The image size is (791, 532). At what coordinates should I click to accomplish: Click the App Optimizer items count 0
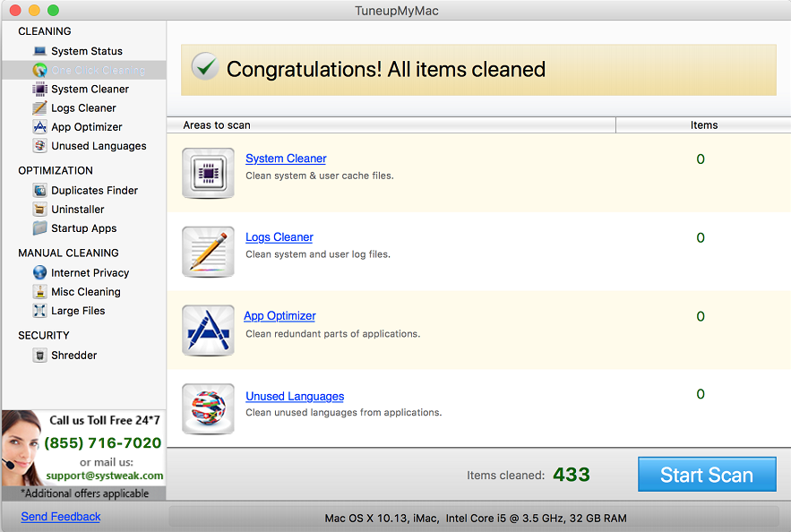(x=701, y=316)
